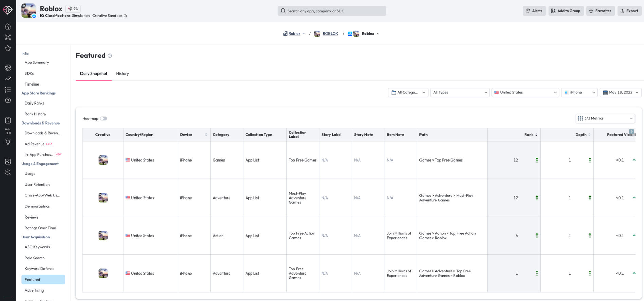The width and height of the screenshot is (644, 301).
Task: Click the Featured help question mark icon
Action: (x=110, y=56)
